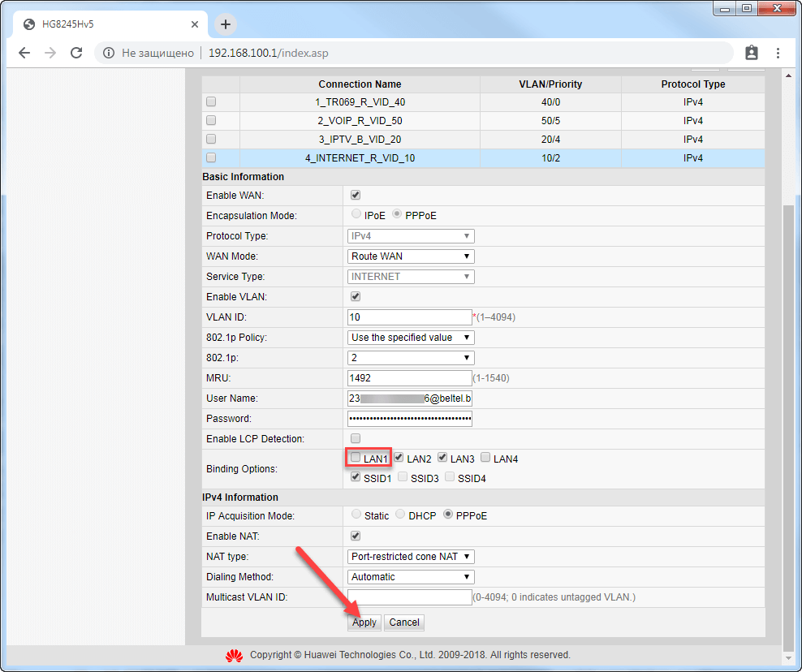Image resolution: width=802 pixels, height=672 pixels.
Task: Open a new browser tab
Action: coord(226,24)
